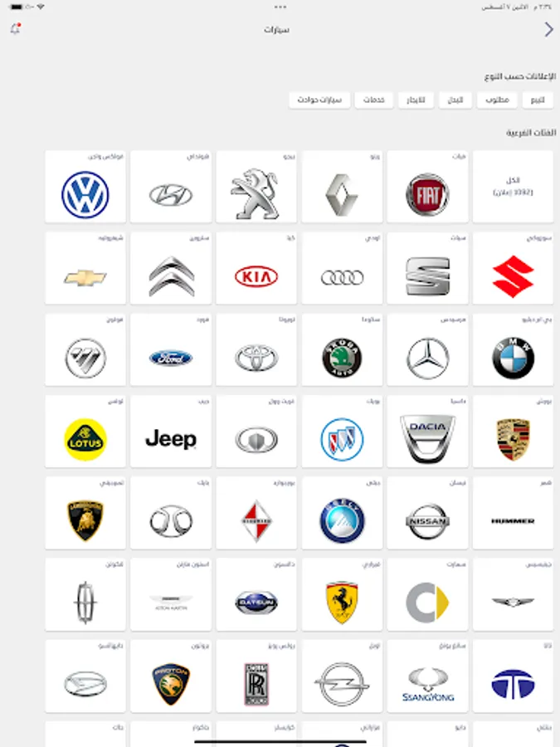View the Ferrari horse logo
Image resolution: width=560 pixels, height=747 pixels.
pyautogui.click(x=342, y=603)
